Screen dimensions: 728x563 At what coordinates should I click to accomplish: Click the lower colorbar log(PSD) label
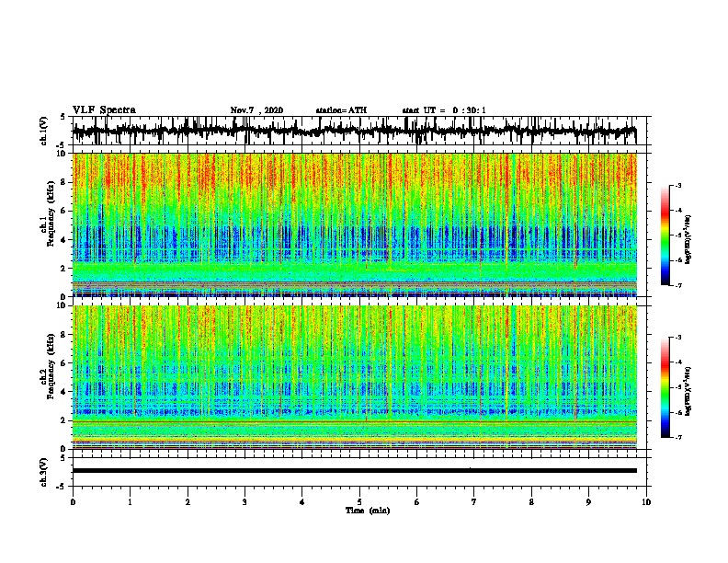coord(688,390)
